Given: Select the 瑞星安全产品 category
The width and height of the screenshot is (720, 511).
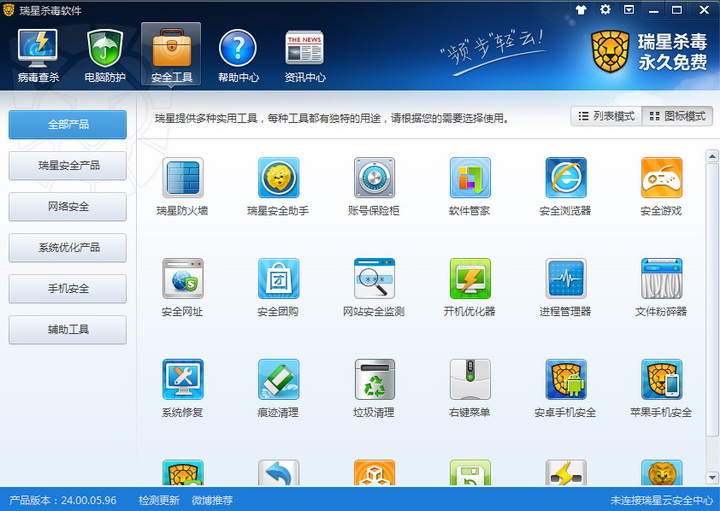Looking at the screenshot, I should [68, 165].
